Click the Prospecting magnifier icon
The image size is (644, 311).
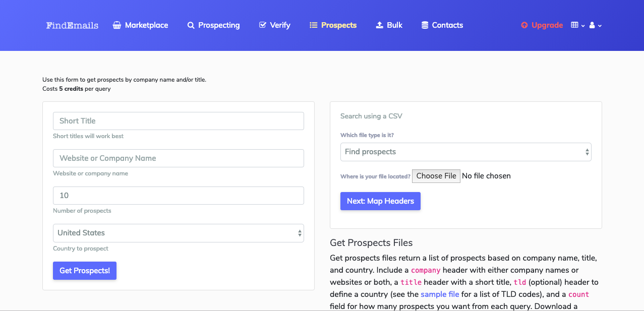point(191,25)
